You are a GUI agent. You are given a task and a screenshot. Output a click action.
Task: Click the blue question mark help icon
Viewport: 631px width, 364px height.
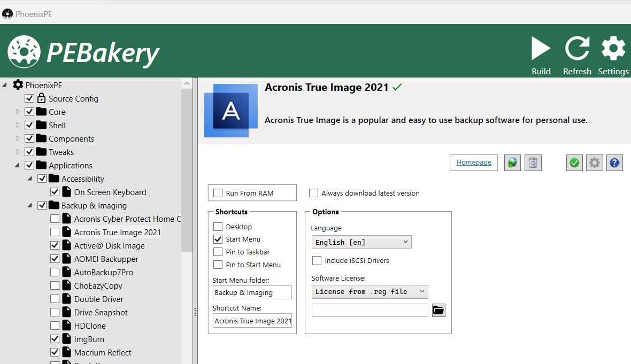pyautogui.click(x=614, y=163)
